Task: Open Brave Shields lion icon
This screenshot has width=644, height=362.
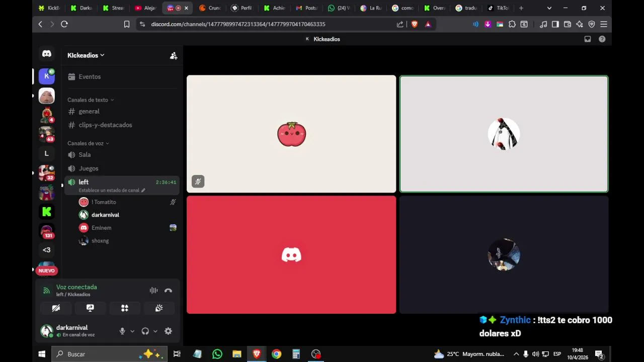Action: coord(415,24)
